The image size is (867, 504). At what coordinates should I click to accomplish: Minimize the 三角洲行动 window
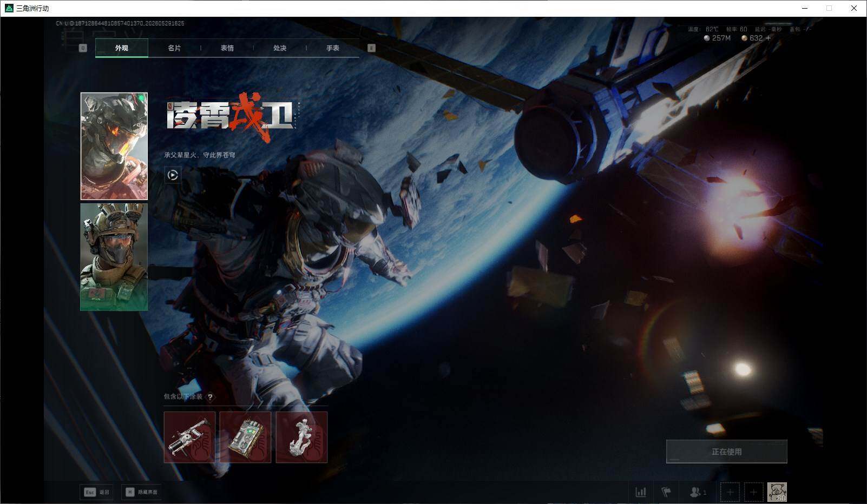click(804, 8)
